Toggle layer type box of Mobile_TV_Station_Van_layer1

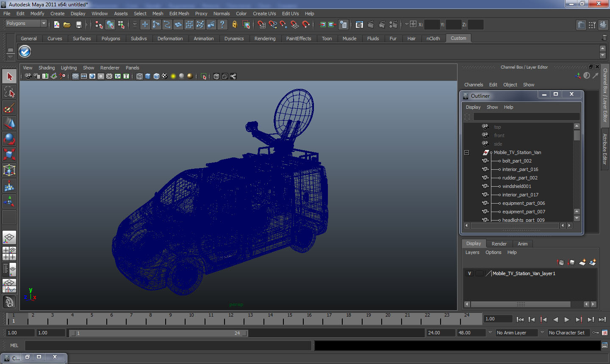coord(479,273)
